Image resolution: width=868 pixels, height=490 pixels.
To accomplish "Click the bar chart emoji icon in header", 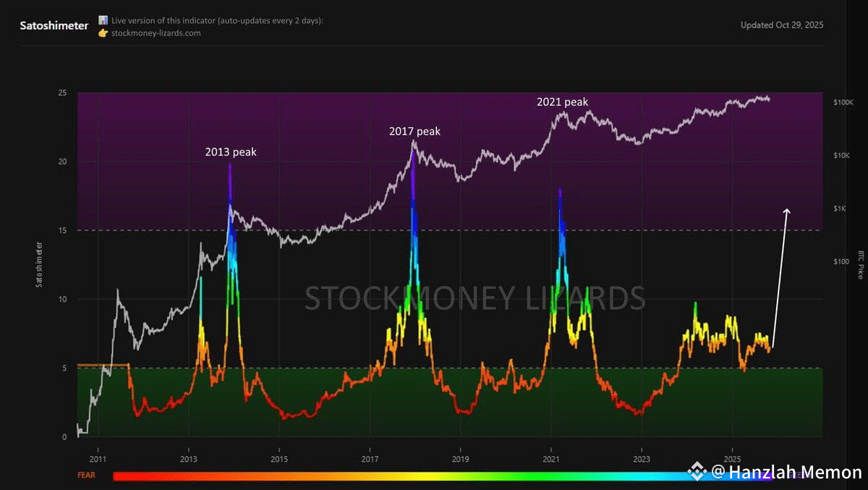I will click(103, 20).
